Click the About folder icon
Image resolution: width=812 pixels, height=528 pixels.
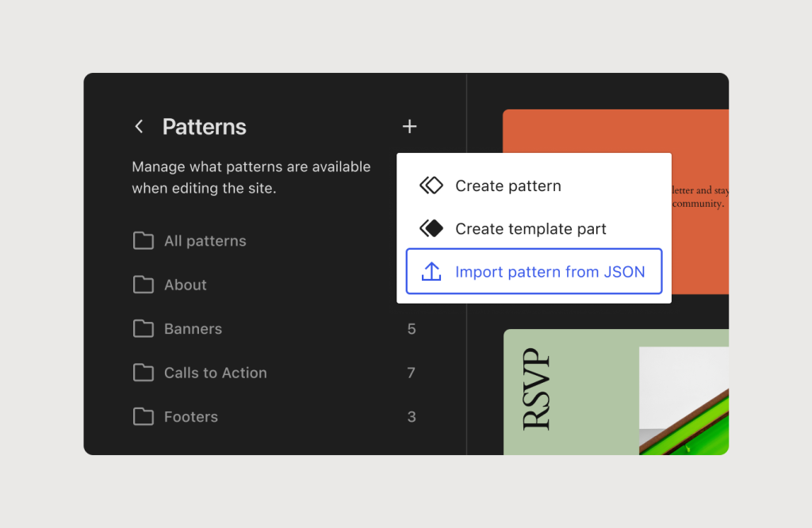coord(143,285)
